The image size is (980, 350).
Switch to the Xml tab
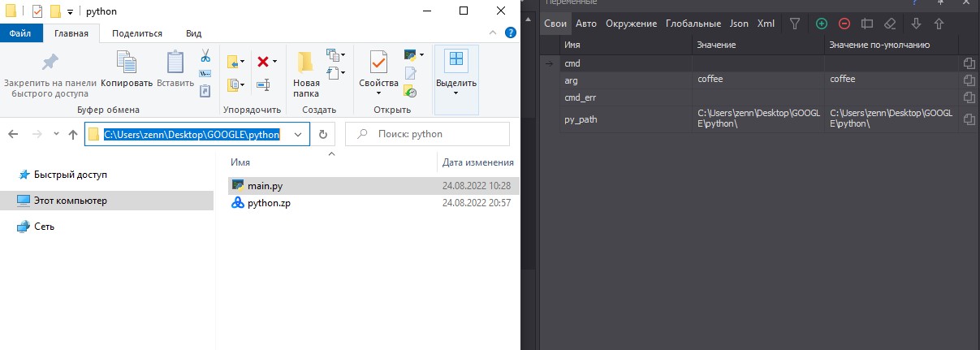pos(766,24)
